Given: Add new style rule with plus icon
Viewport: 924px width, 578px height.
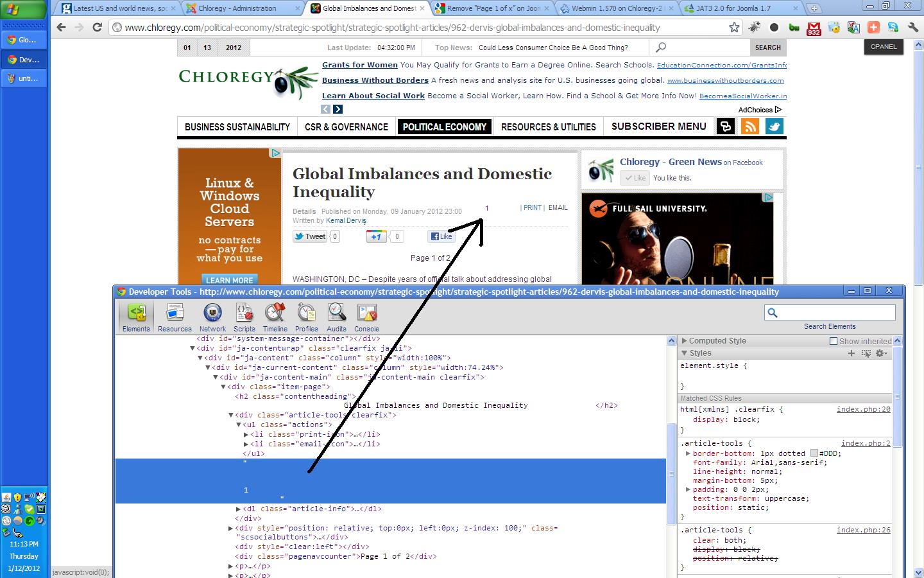Looking at the screenshot, I should [x=851, y=353].
